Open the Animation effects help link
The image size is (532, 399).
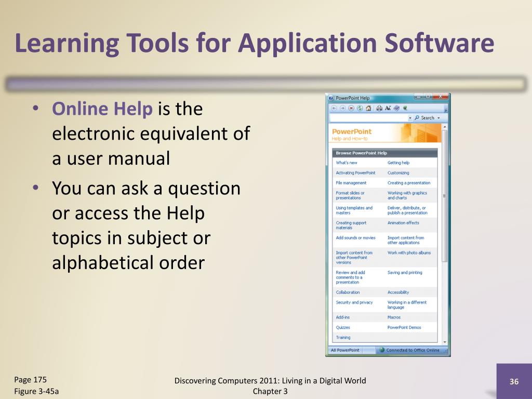pos(403,223)
